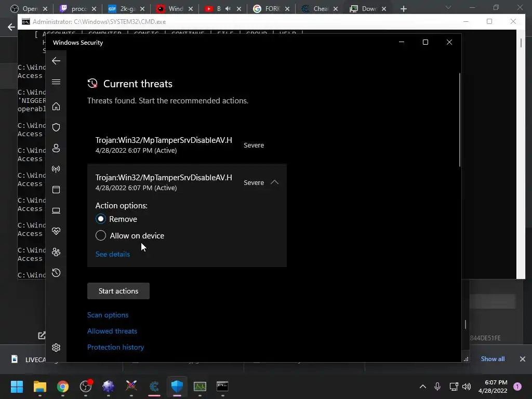Viewport: 532px width, 399px height.
Task: Open the Protection history link
Action: point(116,347)
